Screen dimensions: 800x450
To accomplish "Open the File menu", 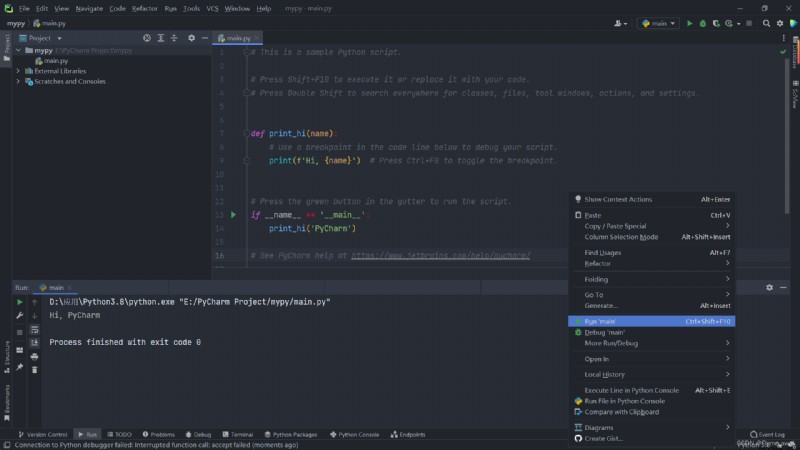I will pyautogui.click(x=24, y=9).
